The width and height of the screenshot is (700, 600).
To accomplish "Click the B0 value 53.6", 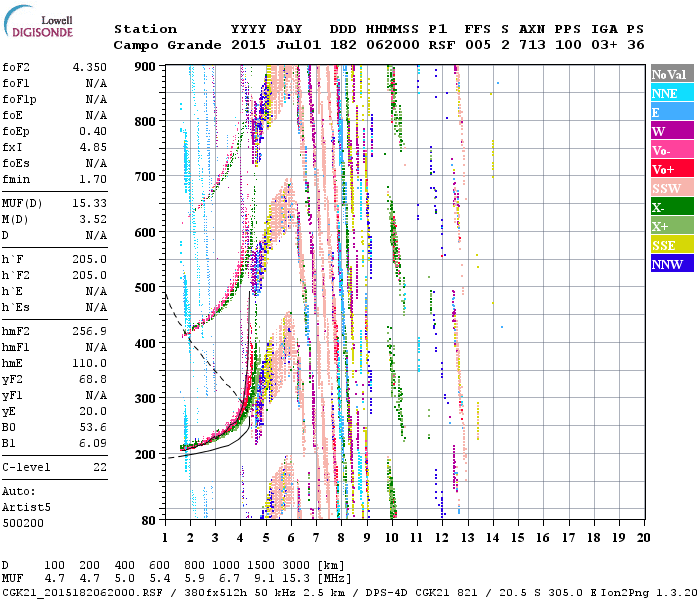I will tap(93, 428).
